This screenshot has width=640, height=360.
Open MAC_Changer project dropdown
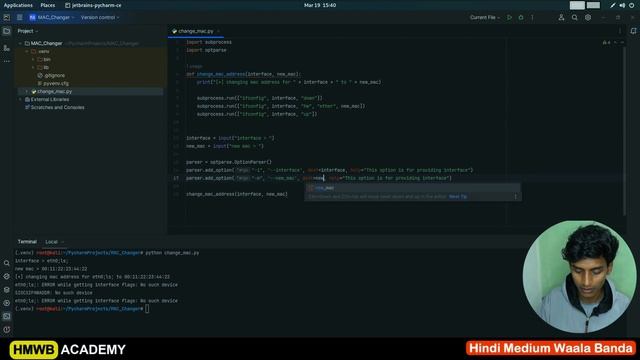(x=51, y=18)
